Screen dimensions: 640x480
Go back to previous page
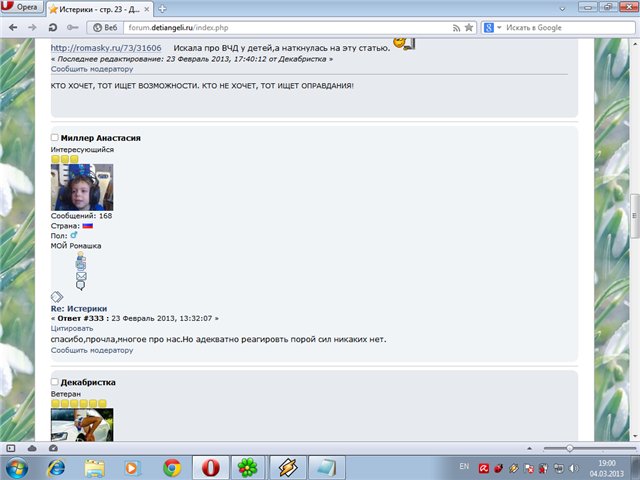coord(13,27)
